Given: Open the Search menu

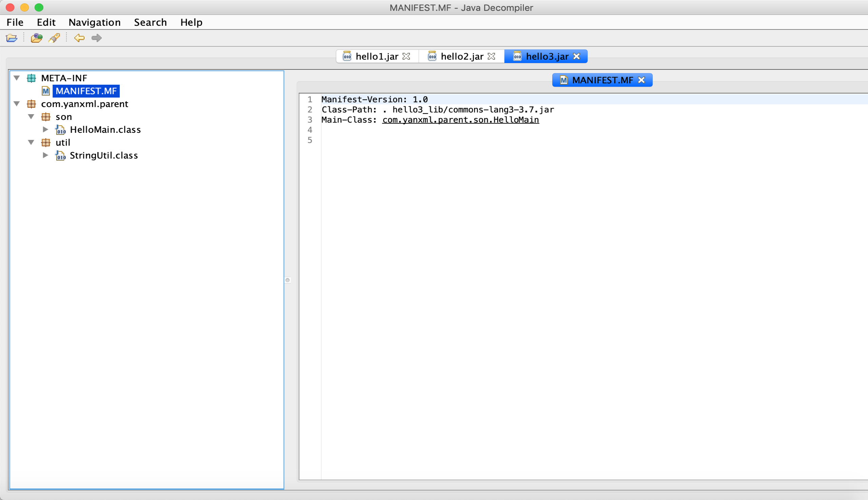Looking at the screenshot, I should pyautogui.click(x=150, y=22).
